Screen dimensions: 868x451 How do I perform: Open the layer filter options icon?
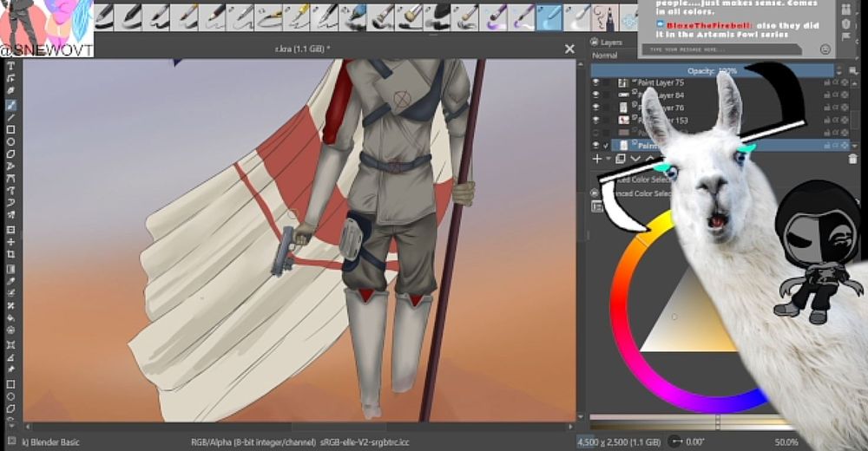click(x=853, y=70)
